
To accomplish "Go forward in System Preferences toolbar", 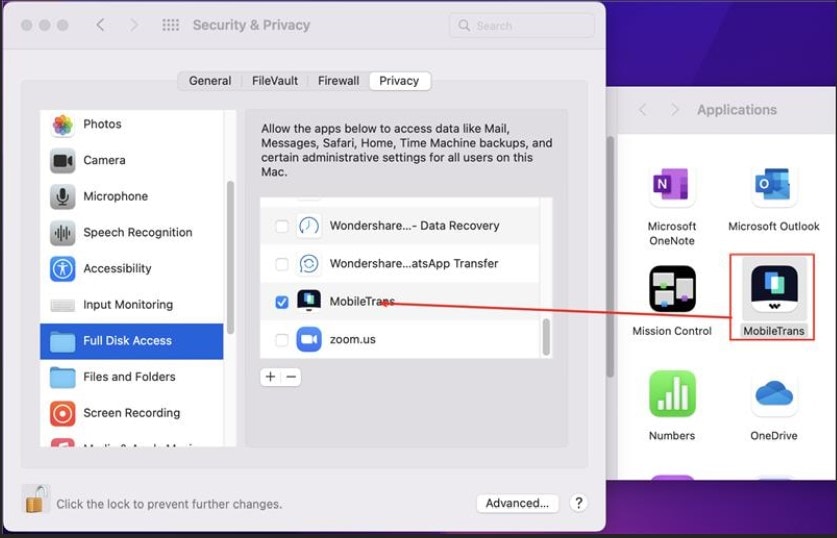I will coord(133,25).
